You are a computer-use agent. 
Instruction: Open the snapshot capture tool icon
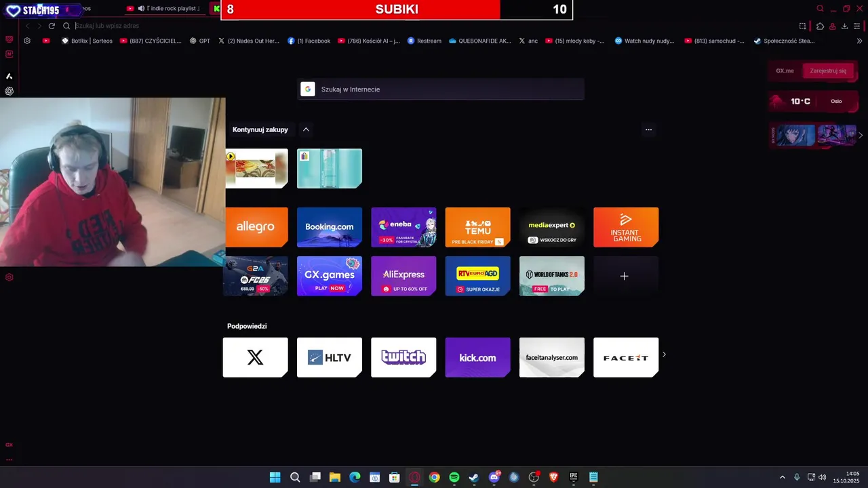pyautogui.click(x=802, y=26)
